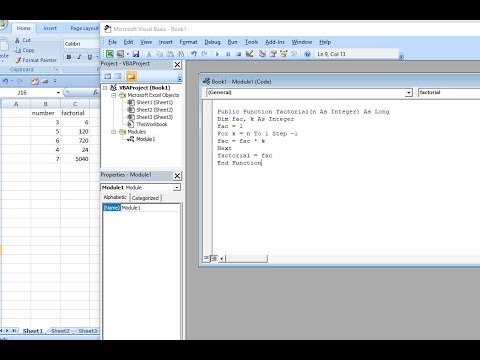Select Module1 in project tree
The width and height of the screenshot is (480, 360).
pyautogui.click(x=146, y=139)
